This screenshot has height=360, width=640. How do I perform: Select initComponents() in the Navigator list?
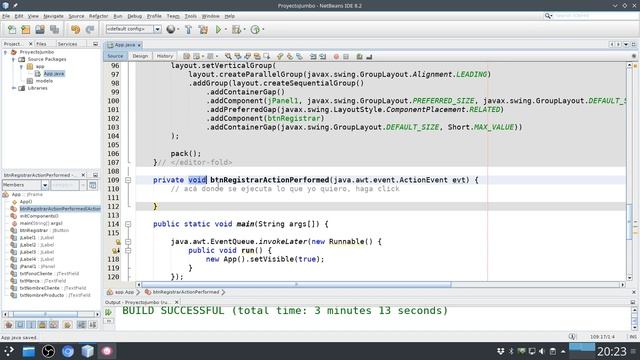[x=39, y=216]
